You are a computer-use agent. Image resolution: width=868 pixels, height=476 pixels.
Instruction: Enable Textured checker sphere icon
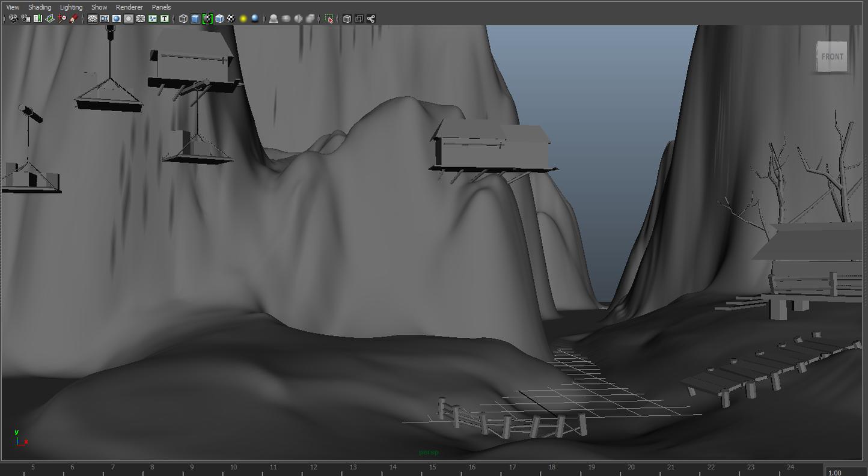tap(231, 19)
